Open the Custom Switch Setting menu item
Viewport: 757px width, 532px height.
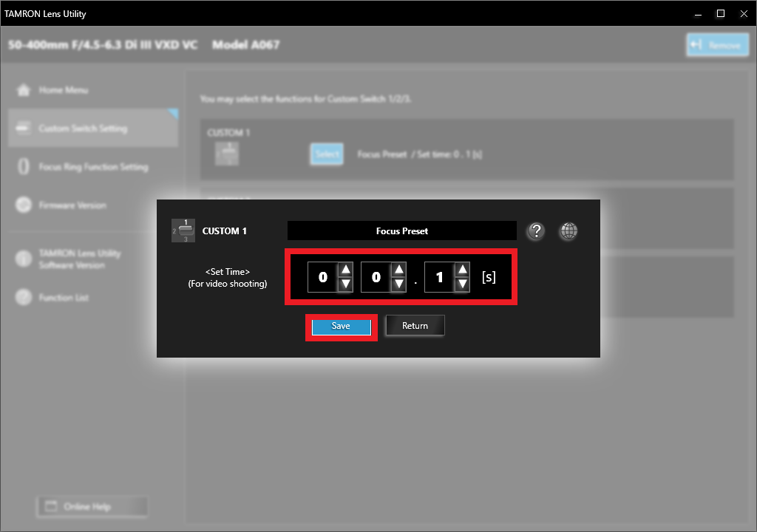[x=93, y=128]
